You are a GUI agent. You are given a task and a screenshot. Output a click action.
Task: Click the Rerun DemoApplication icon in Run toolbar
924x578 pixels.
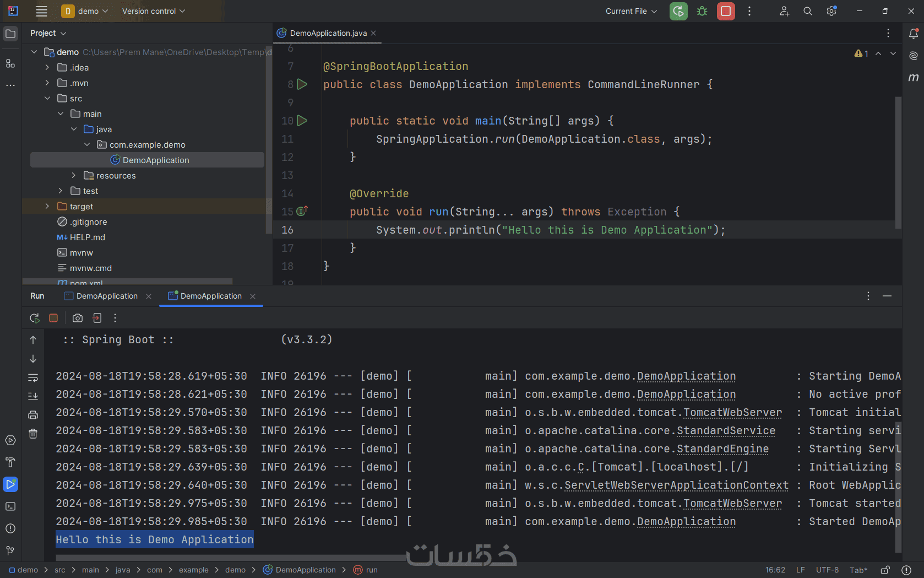(x=34, y=318)
